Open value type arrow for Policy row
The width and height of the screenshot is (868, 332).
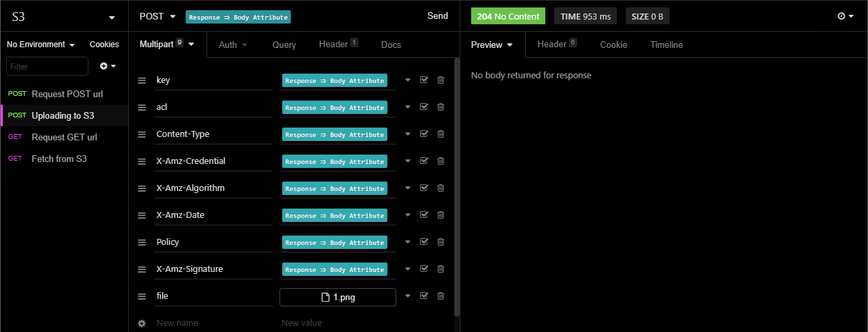pos(408,242)
